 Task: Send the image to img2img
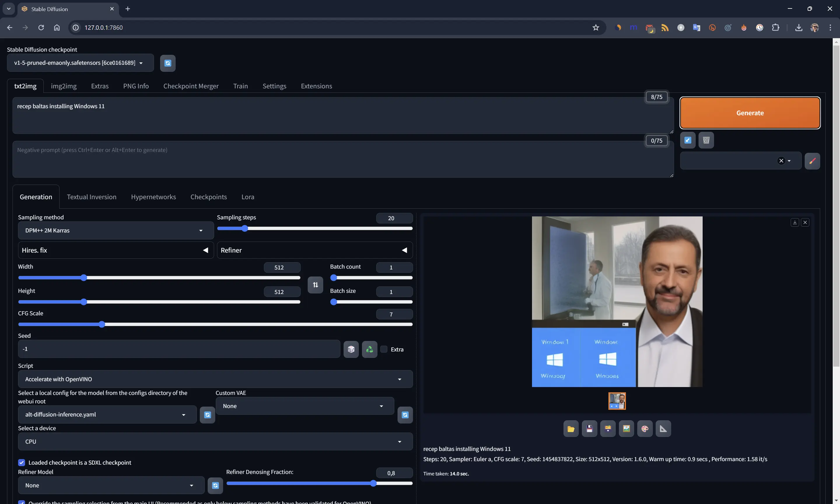tap(626, 429)
